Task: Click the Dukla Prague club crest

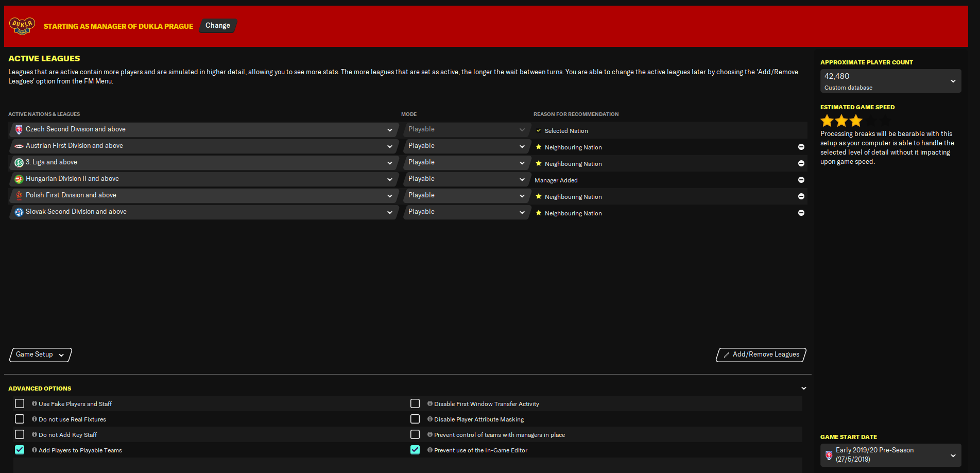Action: tap(22, 26)
